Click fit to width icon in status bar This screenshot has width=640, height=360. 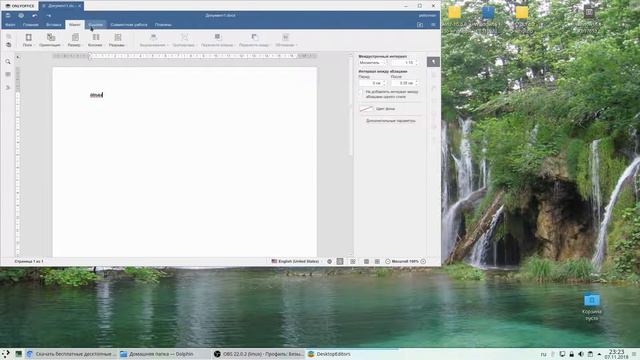click(377, 261)
